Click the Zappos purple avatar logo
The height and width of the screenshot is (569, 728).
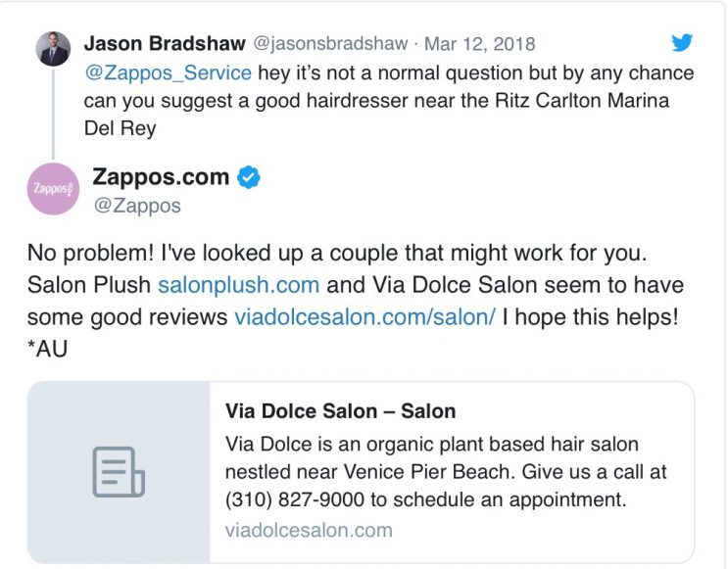tap(53, 189)
